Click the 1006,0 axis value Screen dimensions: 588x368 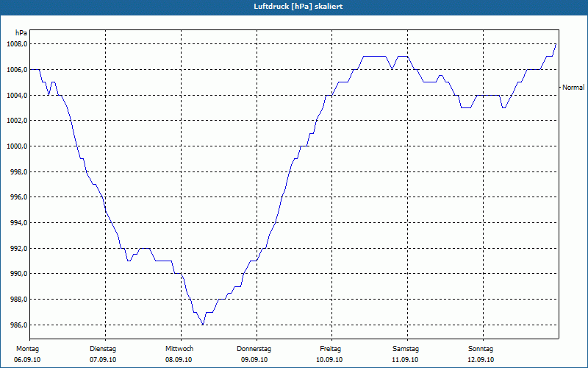tap(17, 70)
